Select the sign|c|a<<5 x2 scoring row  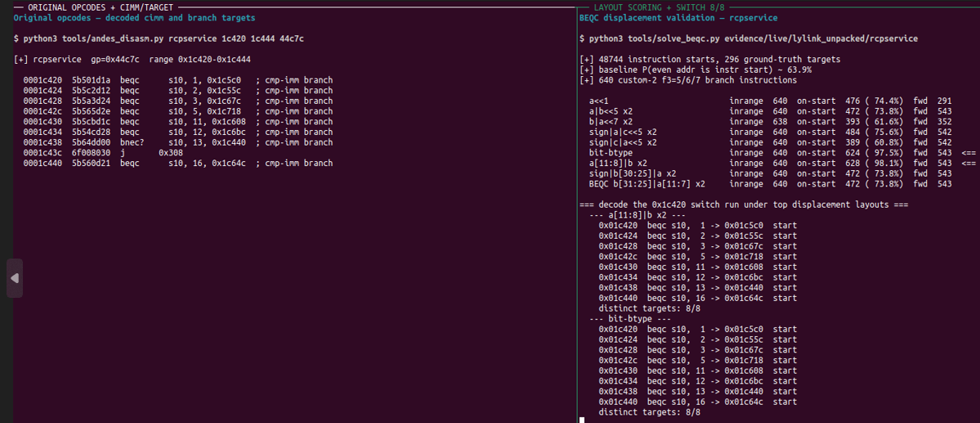[770, 142]
